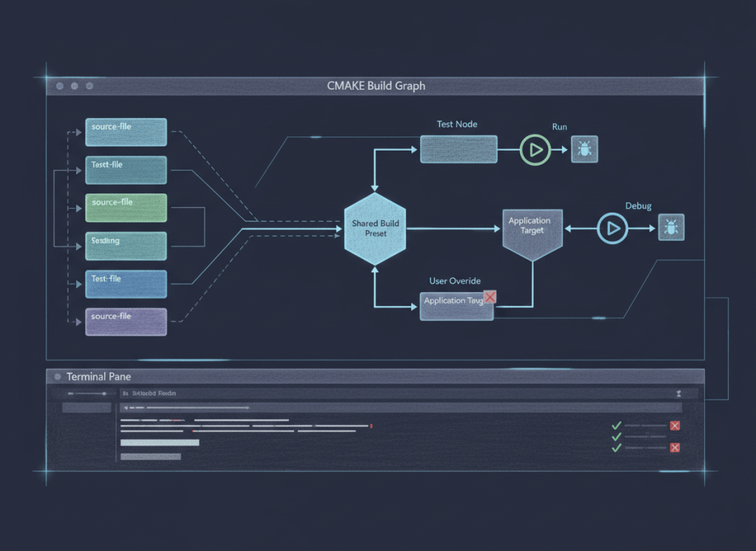This screenshot has height=551, width=756.
Task: Click the first window control dot
Action: point(60,86)
